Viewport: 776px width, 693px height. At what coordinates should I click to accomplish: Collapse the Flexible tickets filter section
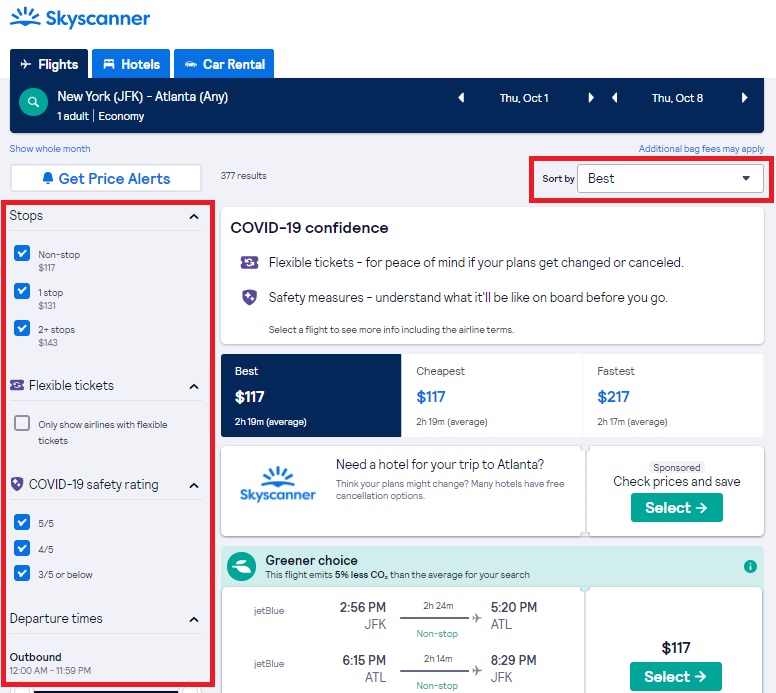click(194, 386)
